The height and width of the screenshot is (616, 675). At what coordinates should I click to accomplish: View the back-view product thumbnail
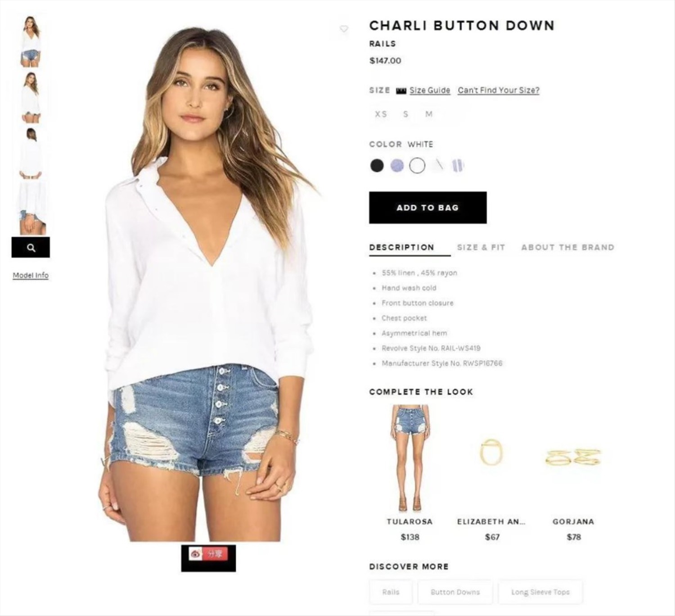coord(31,153)
